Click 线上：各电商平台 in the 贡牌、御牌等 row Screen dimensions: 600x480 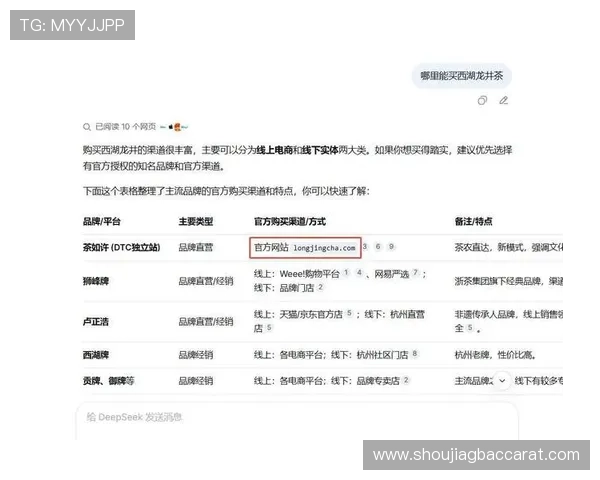(289, 381)
